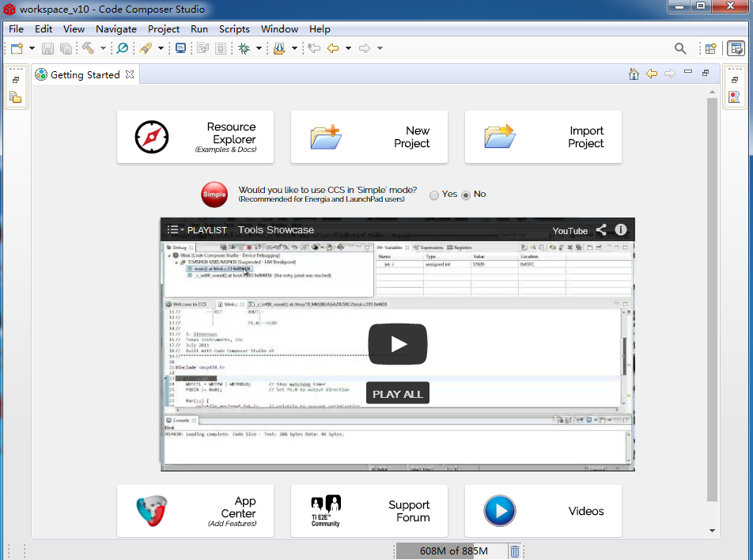Open the App Center tile
Image resolution: width=753 pixels, height=560 pixels.
(x=195, y=510)
